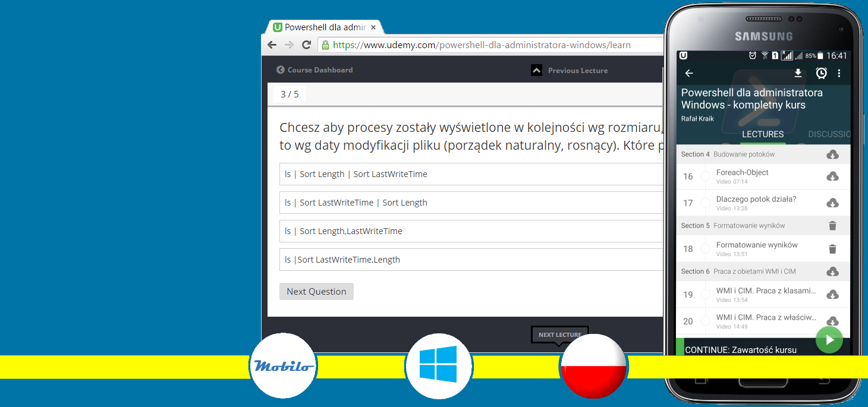Click the Windows logo circle
The height and width of the screenshot is (407, 868).
(438, 366)
